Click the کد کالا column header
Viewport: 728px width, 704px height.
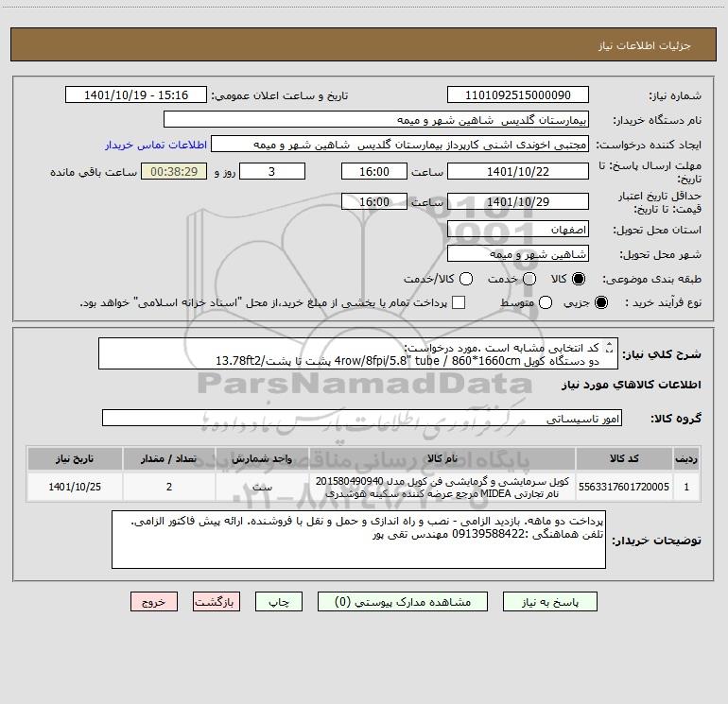point(624,459)
